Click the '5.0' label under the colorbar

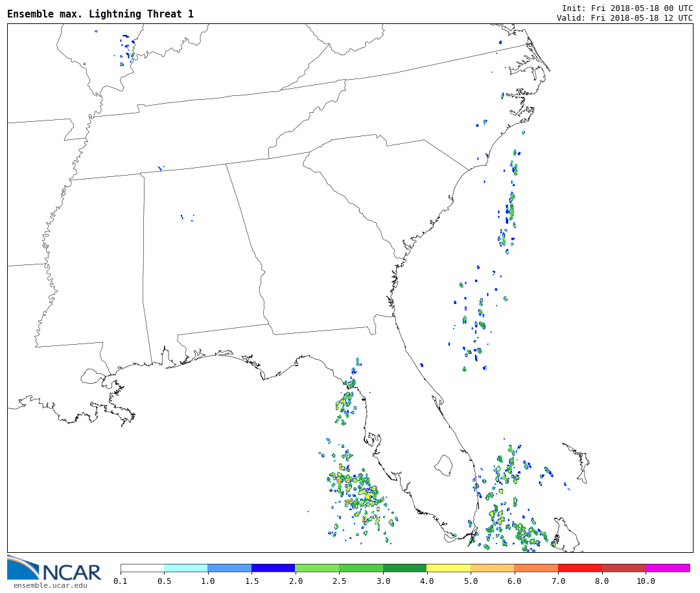[x=470, y=581]
